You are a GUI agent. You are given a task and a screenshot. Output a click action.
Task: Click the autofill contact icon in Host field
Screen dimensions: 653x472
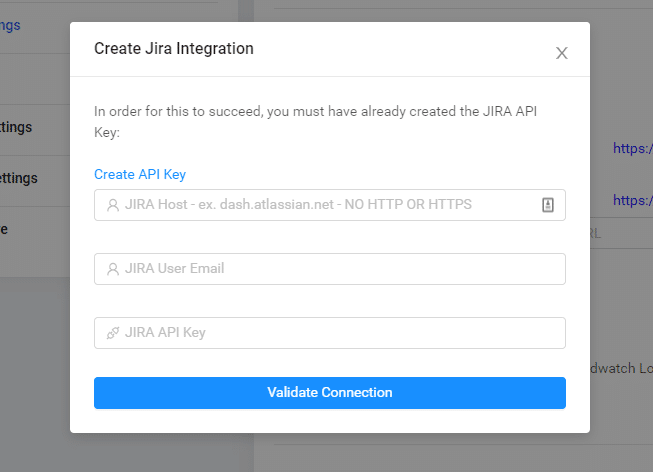point(548,205)
